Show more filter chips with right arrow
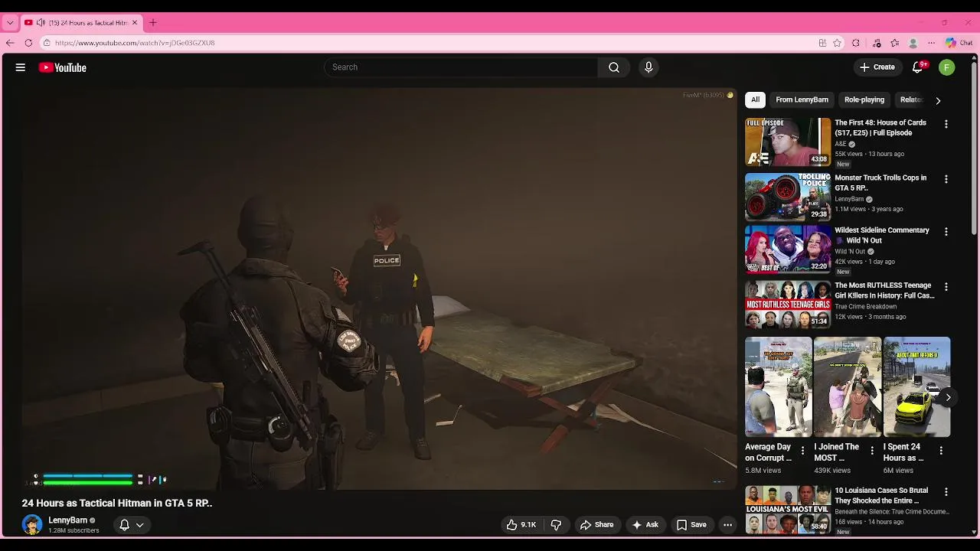Viewport: 980px width, 551px height. (938, 100)
